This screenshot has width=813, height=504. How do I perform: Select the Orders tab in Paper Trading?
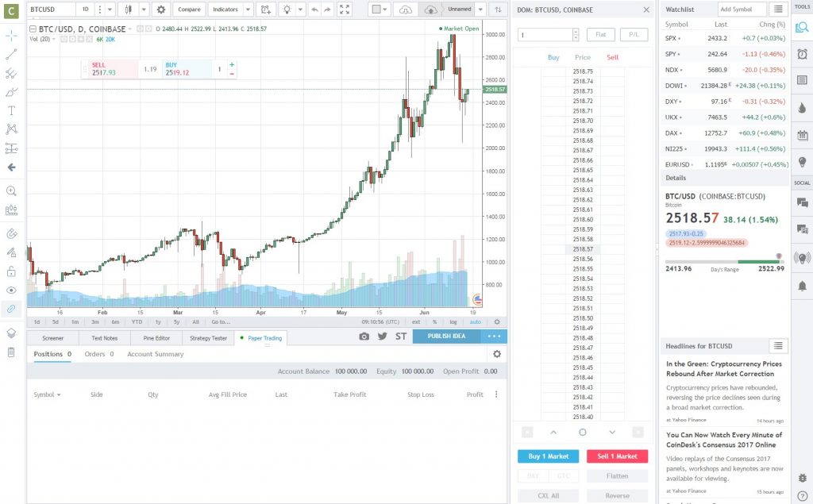pyautogui.click(x=99, y=354)
